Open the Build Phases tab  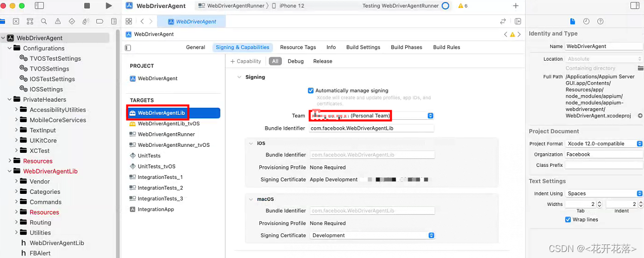click(x=407, y=47)
